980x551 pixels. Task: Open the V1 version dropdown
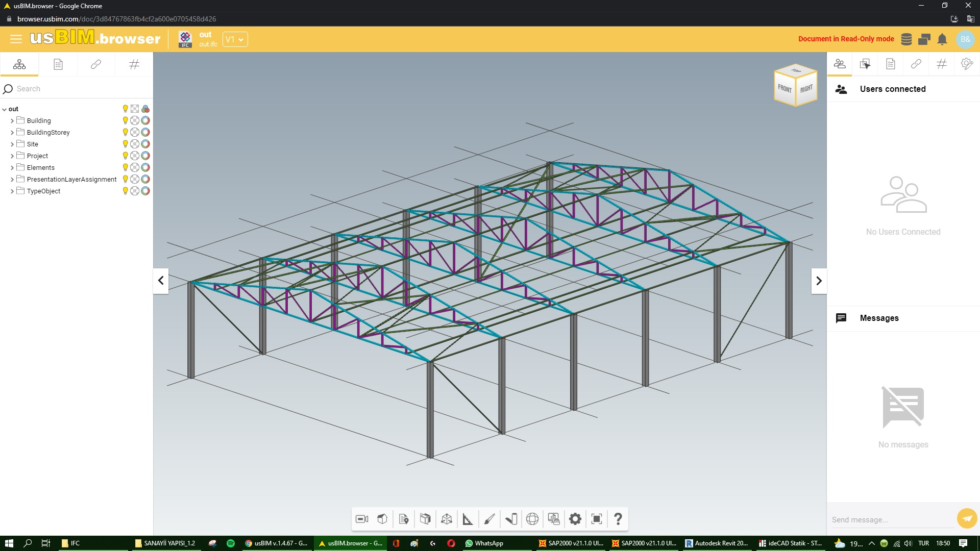pyautogui.click(x=235, y=39)
